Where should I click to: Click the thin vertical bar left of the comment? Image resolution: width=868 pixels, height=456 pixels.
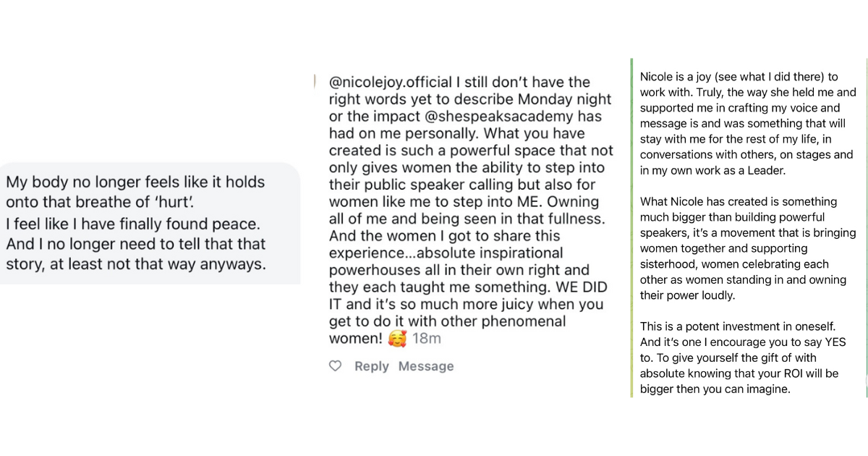tap(315, 81)
